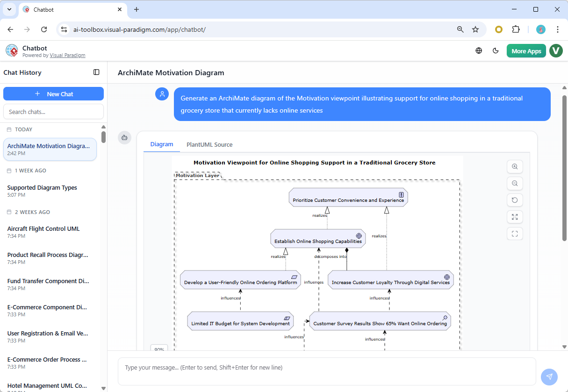Fit the diagram to view
The height and width of the screenshot is (392, 568).
tap(515, 234)
